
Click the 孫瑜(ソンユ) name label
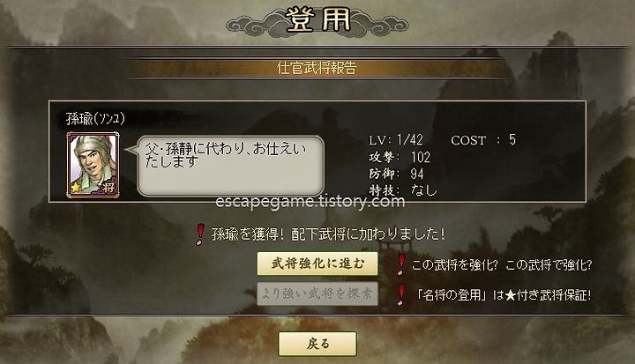(x=95, y=119)
